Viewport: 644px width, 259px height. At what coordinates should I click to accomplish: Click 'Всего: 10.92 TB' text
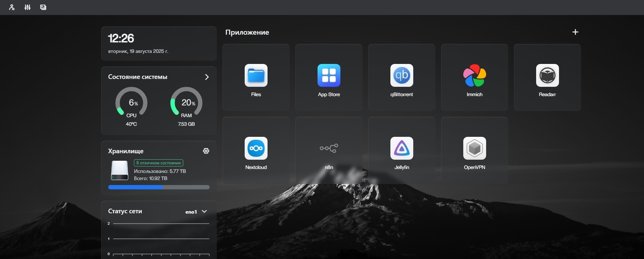151,178
